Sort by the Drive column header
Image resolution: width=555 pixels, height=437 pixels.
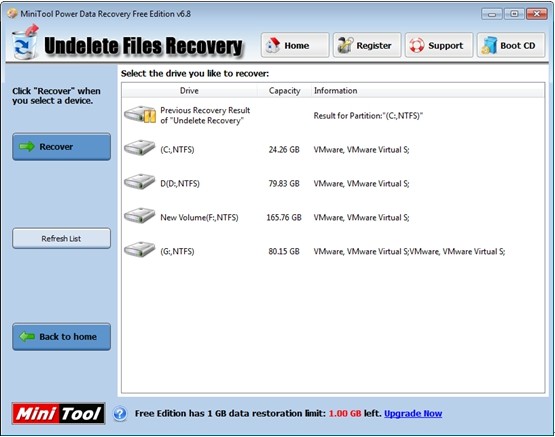(189, 91)
